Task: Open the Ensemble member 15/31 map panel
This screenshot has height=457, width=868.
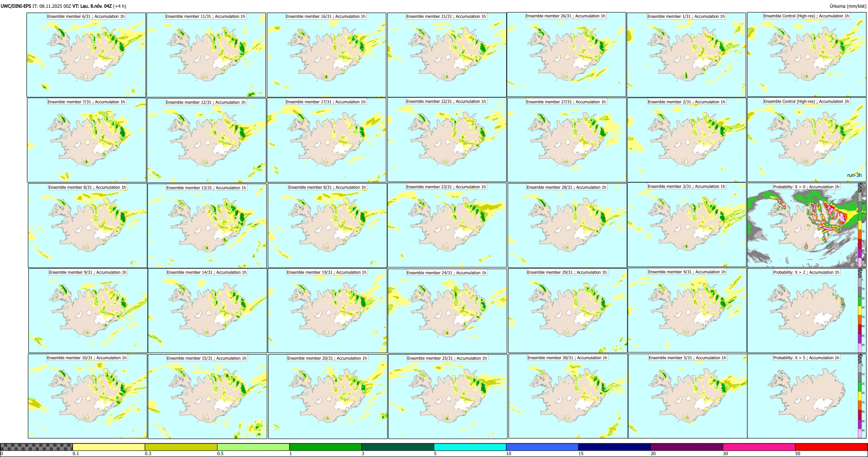Action: (207, 397)
